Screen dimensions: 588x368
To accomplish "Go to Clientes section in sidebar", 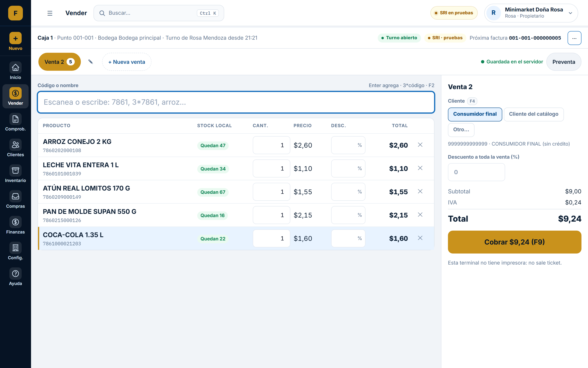I will pyautogui.click(x=15, y=148).
